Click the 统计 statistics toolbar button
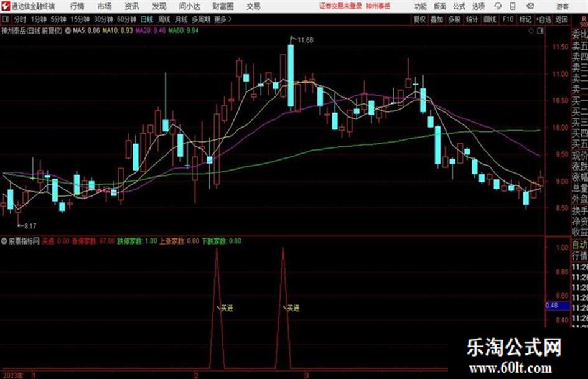This screenshot has width=588, height=379. 472,19
